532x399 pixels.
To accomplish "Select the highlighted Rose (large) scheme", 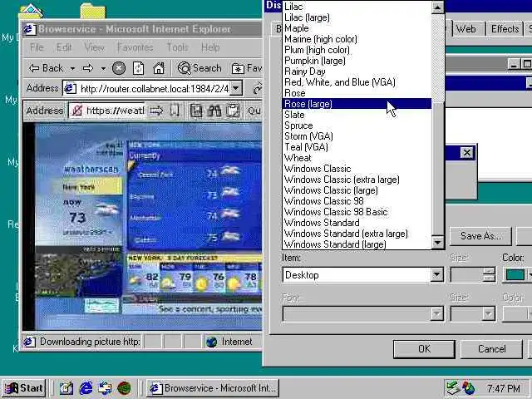I will [357, 104].
